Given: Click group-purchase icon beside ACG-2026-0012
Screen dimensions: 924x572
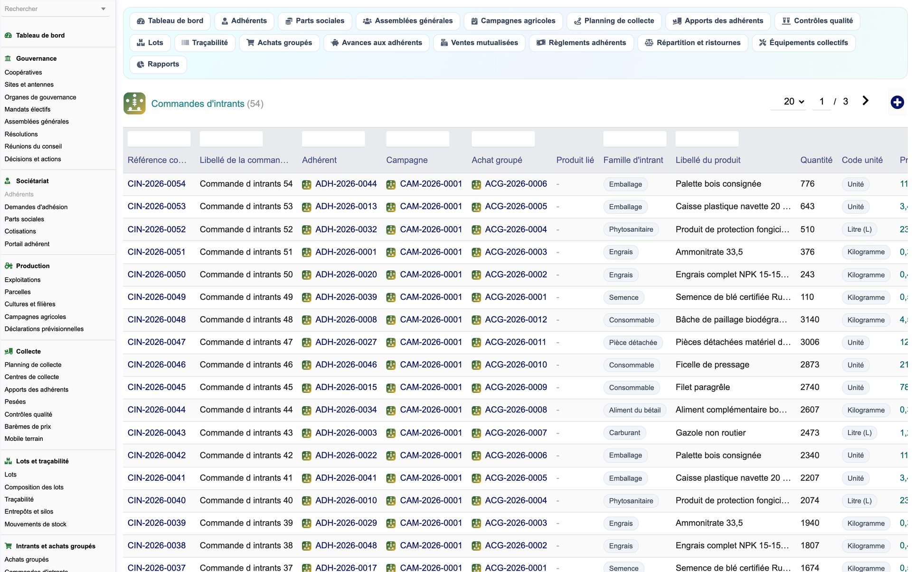Looking at the screenshot, I should point(476,320).
